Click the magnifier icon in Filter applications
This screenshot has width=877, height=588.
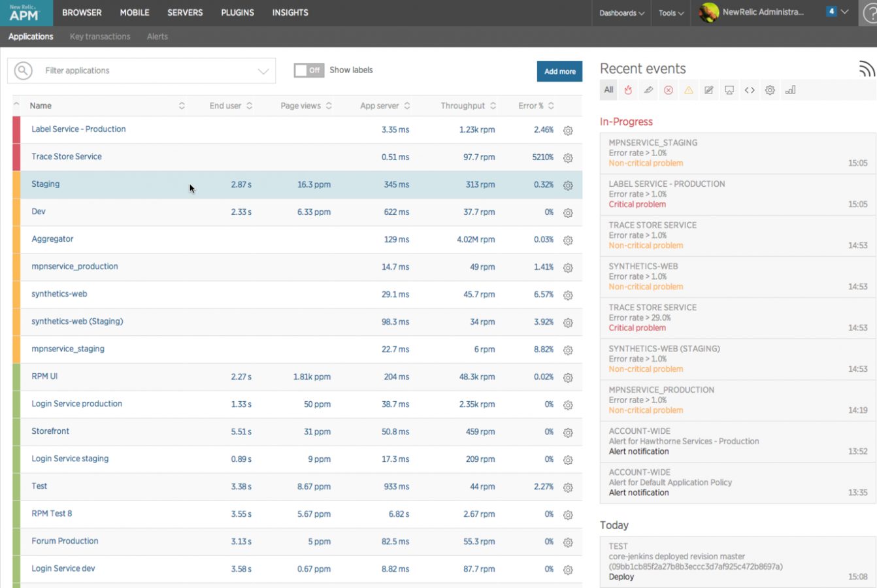[x=24, y=71]
